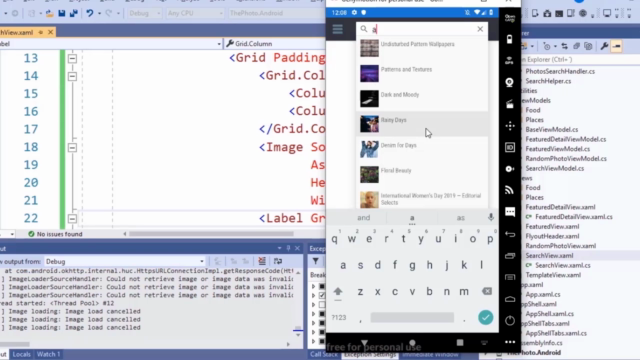This screenshot has width=640, height=360.
Task: Toggle the checked exception category checkbox
Action: pos(322,295)
